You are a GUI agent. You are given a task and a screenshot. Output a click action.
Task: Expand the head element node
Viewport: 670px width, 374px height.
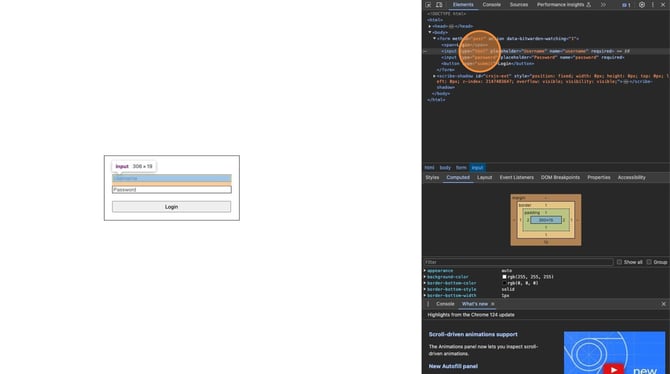tap(430, 26)
